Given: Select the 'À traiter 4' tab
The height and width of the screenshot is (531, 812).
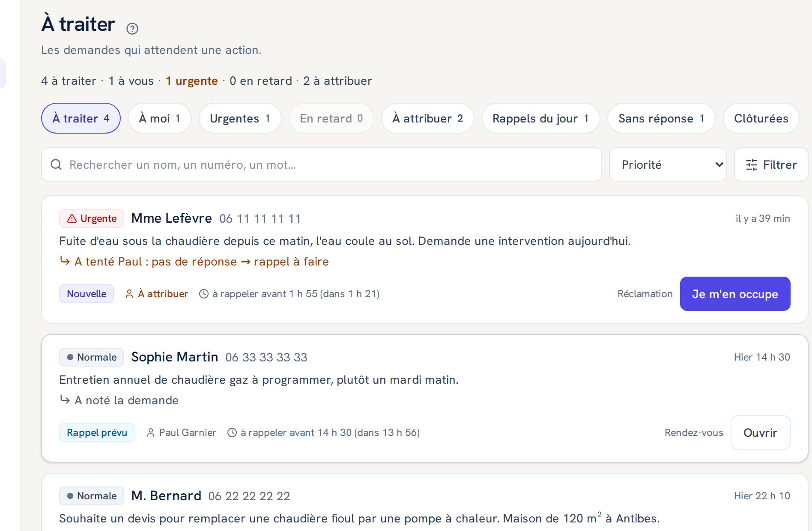Looking at the screenshot, I should click(x=81, y=118).
